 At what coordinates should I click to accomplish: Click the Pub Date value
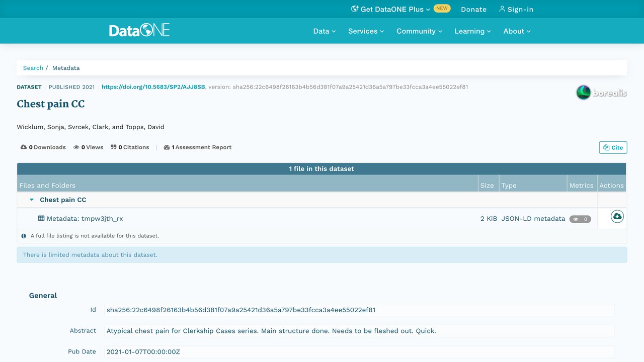pos(359,352)
